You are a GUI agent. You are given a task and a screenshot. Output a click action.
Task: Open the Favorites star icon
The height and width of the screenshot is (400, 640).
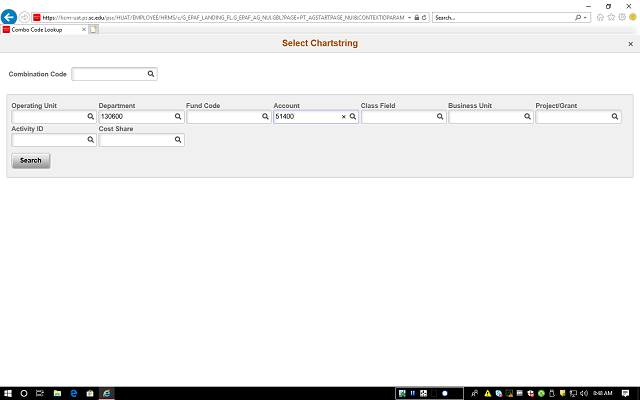(x=611, y=17)
